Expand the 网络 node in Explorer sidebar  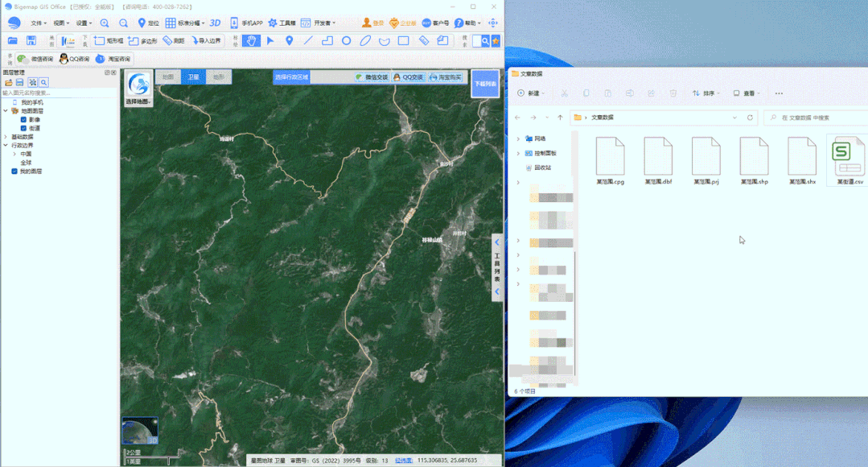coord(518,138)
